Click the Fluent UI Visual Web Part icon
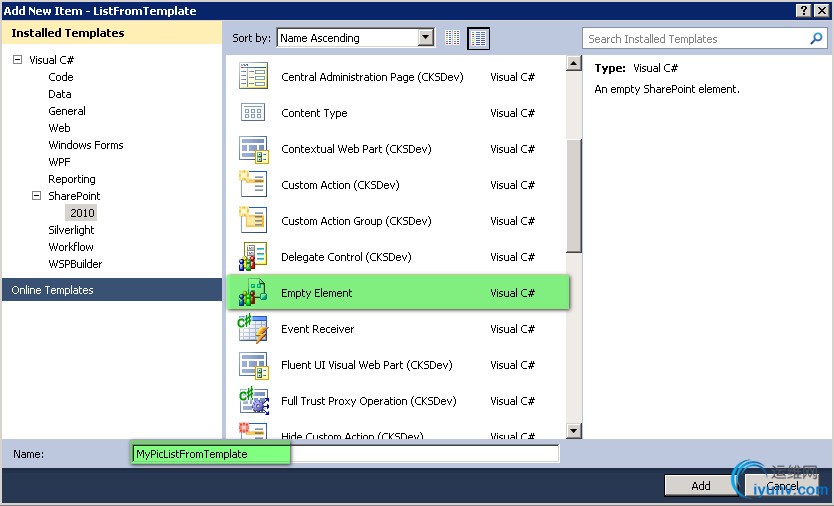The image size is (834, 506). [x=253, y=365]
